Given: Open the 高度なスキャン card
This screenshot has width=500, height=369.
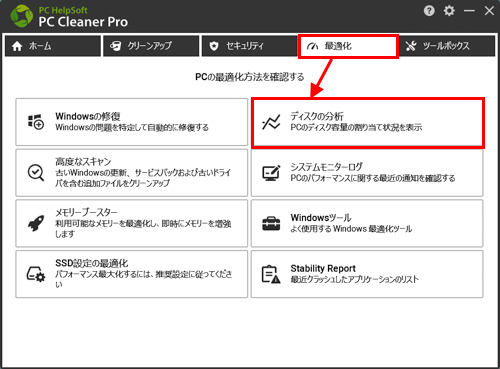Looking at the screenshot, I should [132, 173].
